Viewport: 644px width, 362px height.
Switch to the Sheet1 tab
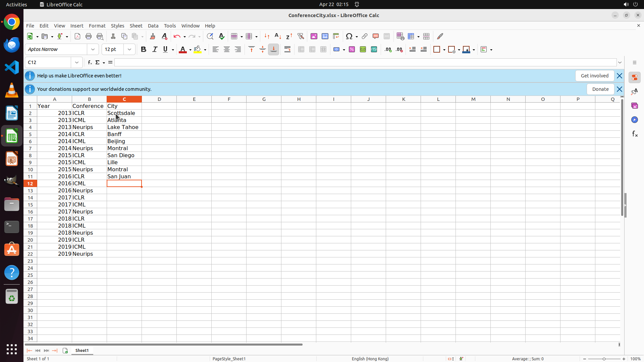point(82,350)
